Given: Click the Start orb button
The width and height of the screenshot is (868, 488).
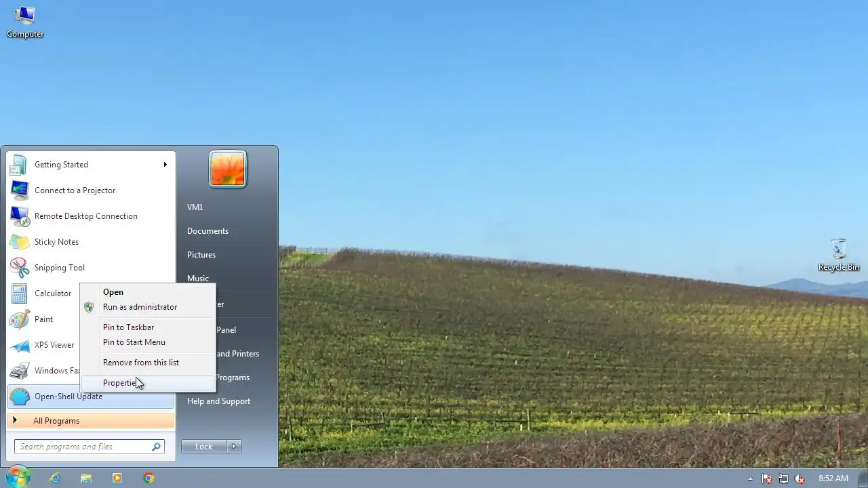Looking at the screenshot, I should pos(17,477).
